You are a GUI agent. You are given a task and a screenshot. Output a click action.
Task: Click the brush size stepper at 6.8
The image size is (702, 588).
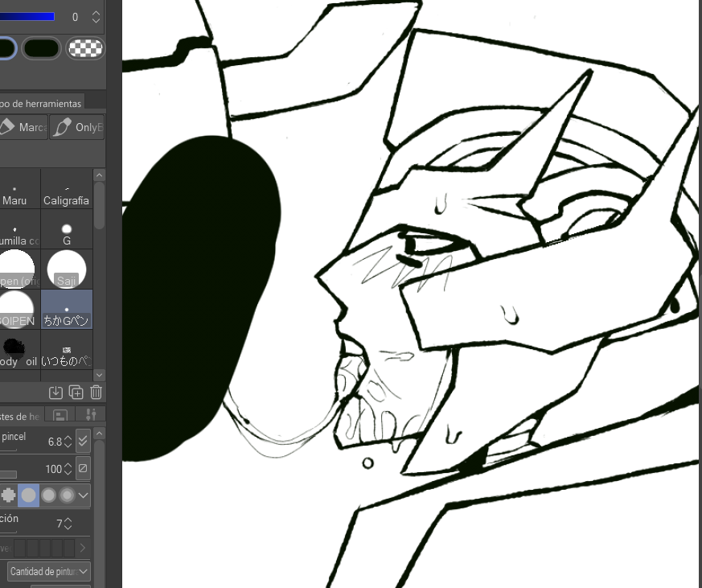[x=68, y=442]
